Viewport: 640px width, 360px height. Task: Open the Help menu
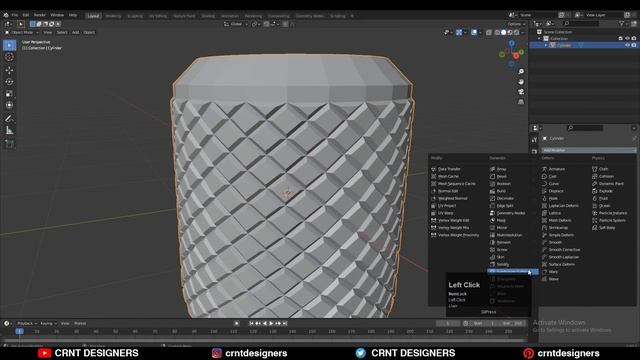click(73, 15)
